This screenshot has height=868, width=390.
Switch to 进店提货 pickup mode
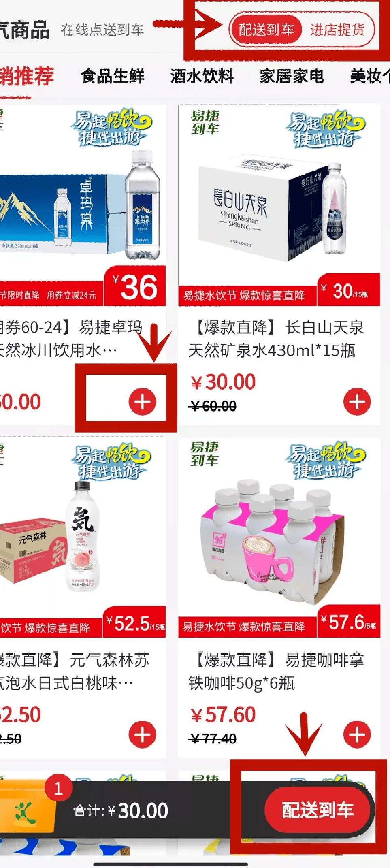337,30
